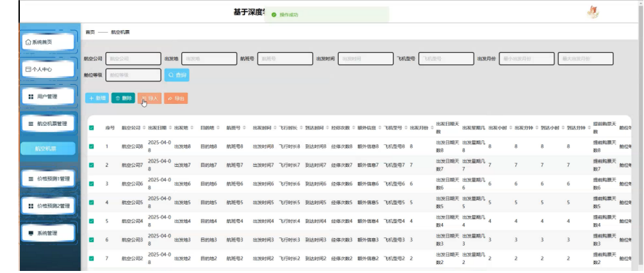
Task: Expand 用户管理 sidebar menu
Action: click(x=48, y=96)
